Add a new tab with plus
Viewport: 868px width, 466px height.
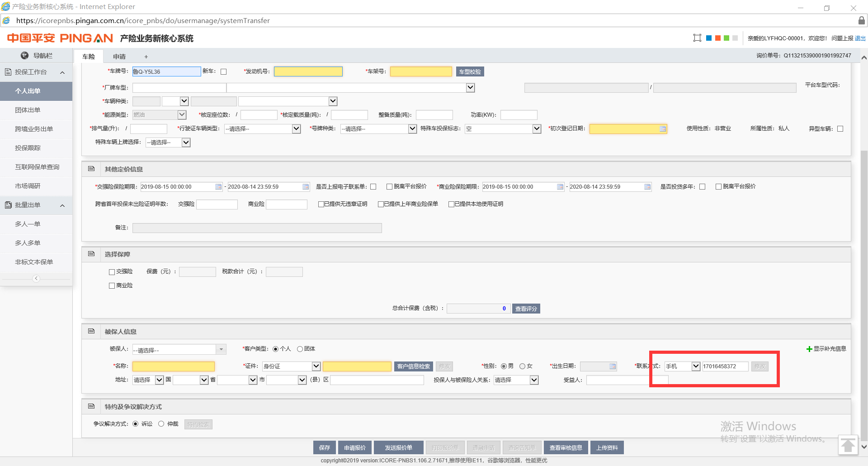[x=146, y=57]
